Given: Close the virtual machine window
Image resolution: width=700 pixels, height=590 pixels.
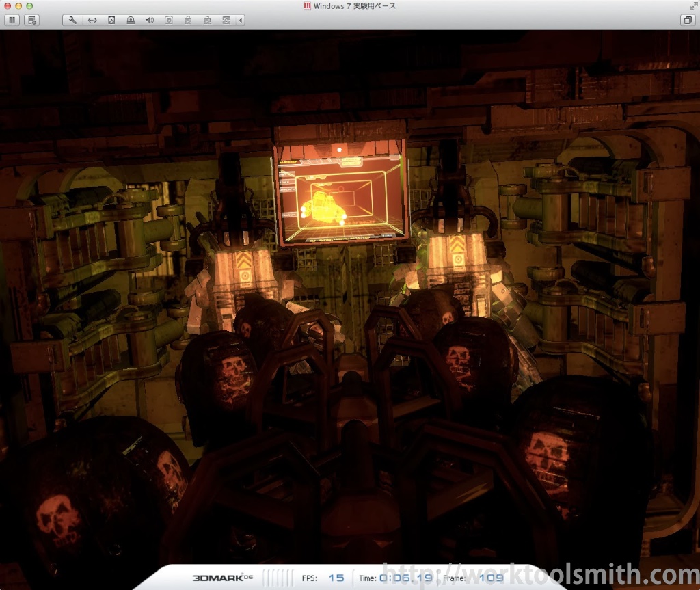Looking at the screenshot, I should (7, 5).
